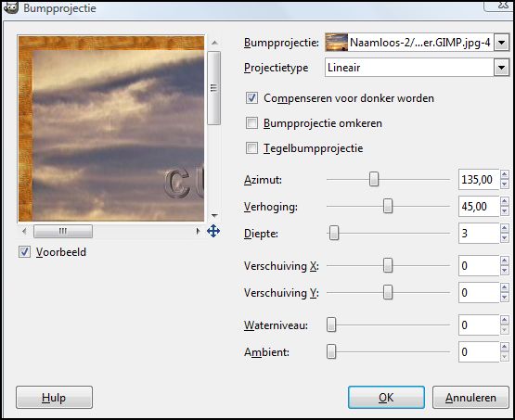Click the preview scroll left arrow

tap(24, 231)
